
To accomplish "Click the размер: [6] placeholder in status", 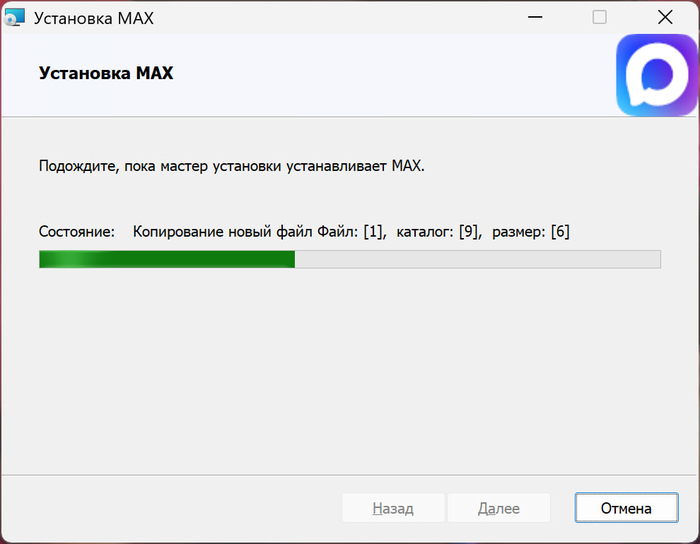I will (x=531, y=232).
